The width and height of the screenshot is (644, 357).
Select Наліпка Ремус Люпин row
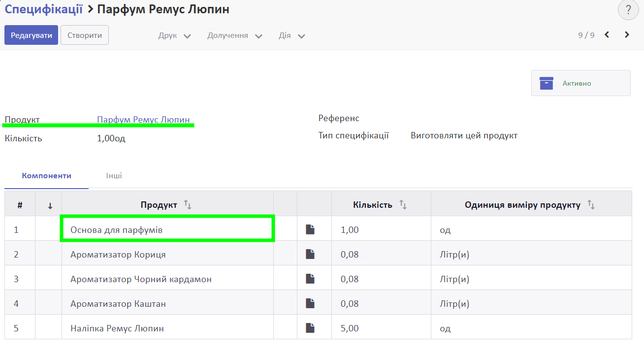(x=318, y=327)
